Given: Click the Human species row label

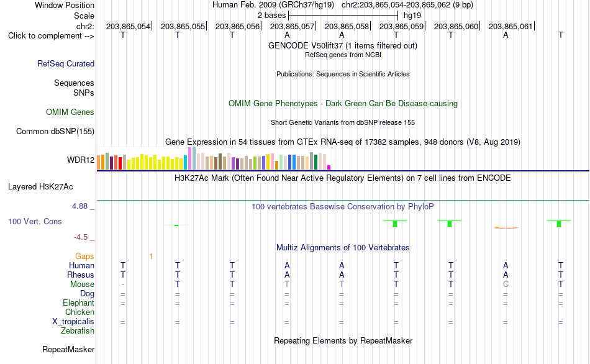Looking at the screenshot, I should [81, 266].
